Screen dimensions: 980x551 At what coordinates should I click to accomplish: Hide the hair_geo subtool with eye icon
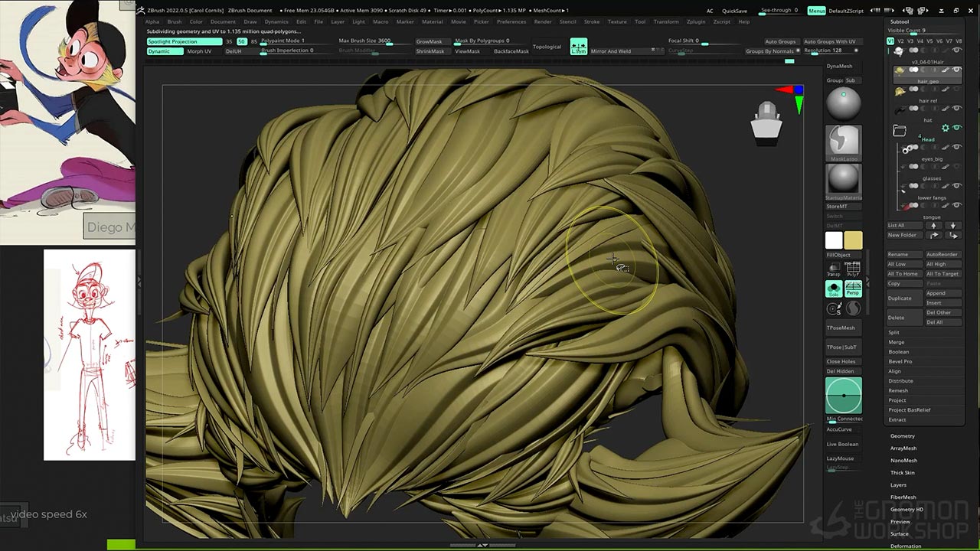[956, 70]
